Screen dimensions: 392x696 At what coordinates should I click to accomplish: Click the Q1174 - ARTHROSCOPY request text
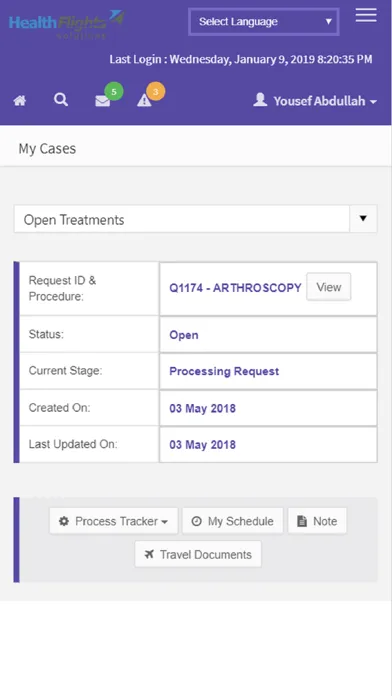pyautogui.click(x=235, y=288)
